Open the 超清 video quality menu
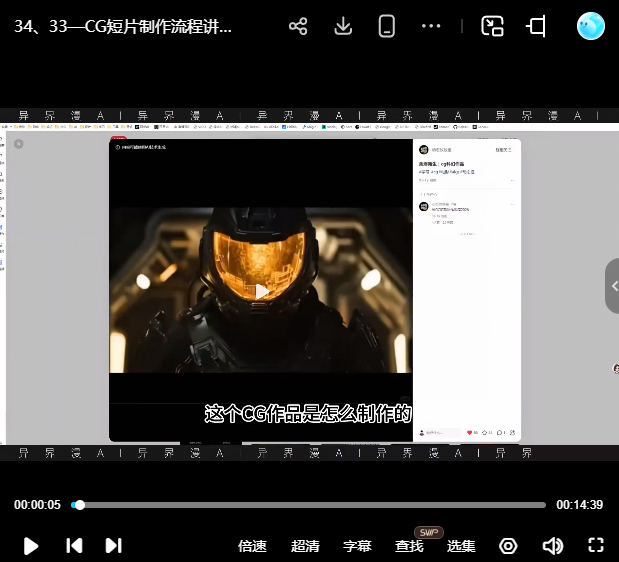 point(305,546)
